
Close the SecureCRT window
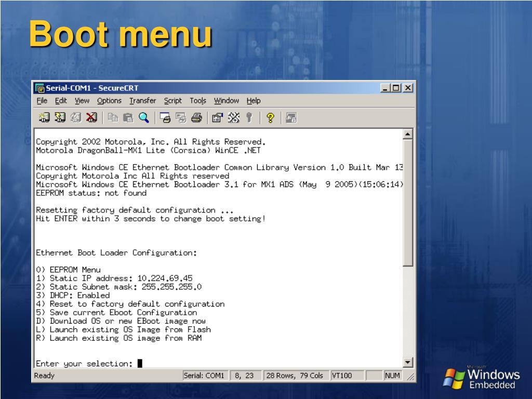coord(408,88)
